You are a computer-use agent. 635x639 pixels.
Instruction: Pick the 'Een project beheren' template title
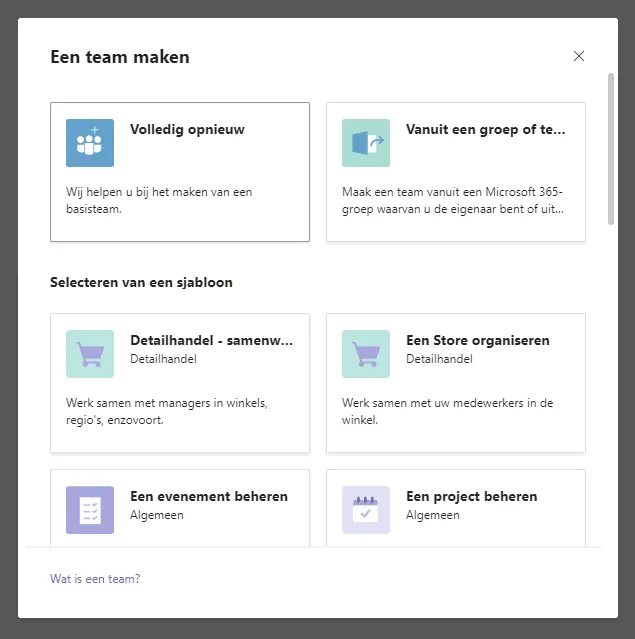(x=471, y=496)
